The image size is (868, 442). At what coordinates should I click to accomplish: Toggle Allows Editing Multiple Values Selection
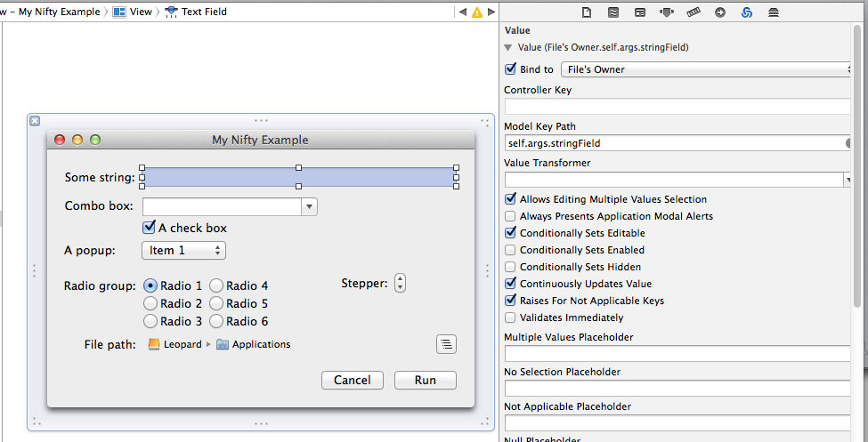pos(510,199)
